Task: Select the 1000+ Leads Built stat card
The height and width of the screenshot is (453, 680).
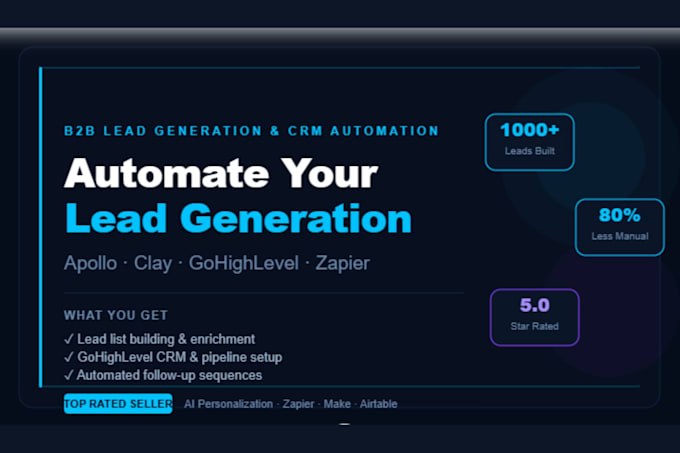Action: [x=530, y=142]
